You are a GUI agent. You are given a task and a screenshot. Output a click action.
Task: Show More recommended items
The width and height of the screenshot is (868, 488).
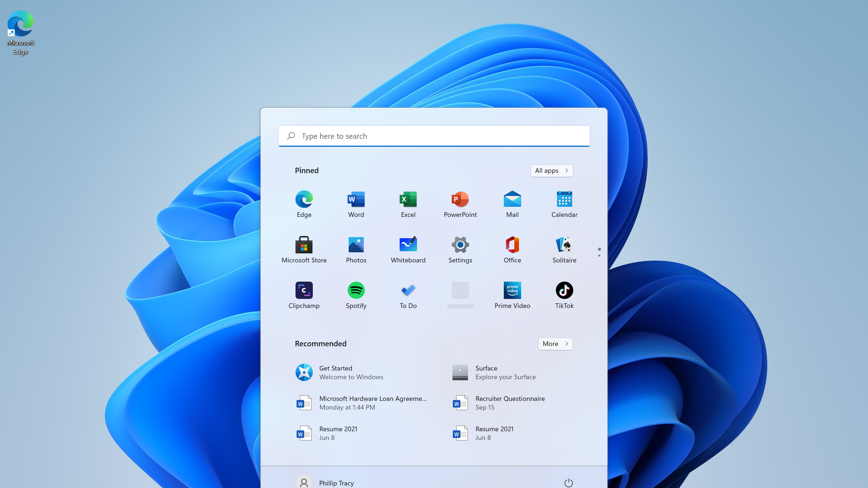point(555,344)
